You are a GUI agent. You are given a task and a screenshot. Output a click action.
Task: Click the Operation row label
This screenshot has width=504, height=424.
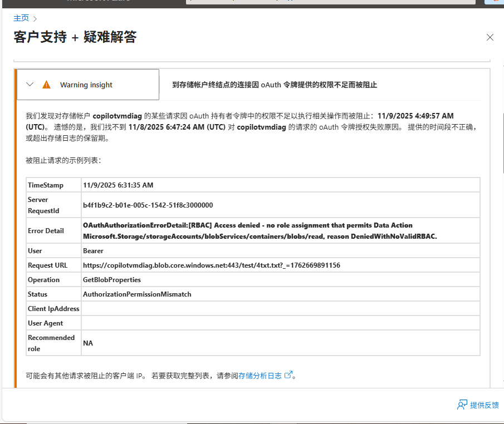coord(43,280)
